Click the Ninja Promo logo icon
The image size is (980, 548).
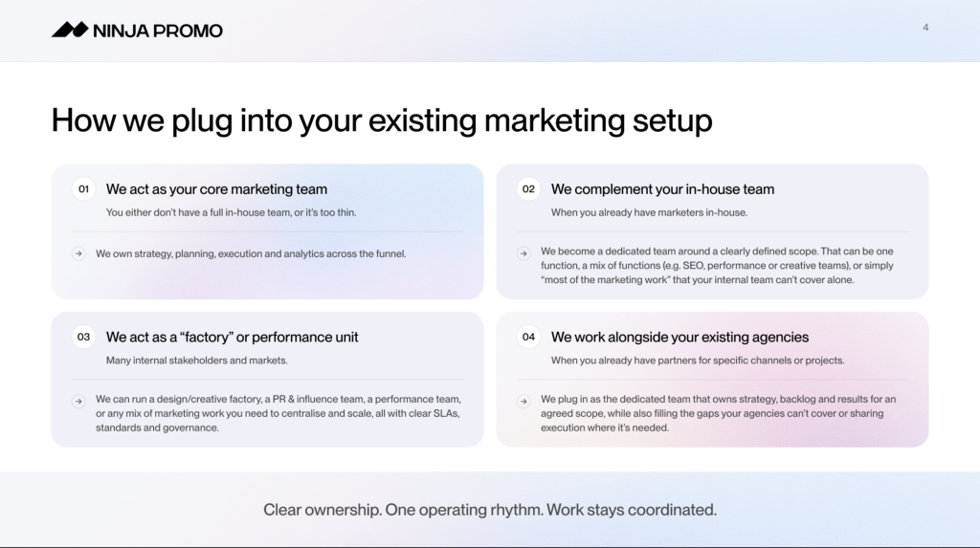click(69, 31)
